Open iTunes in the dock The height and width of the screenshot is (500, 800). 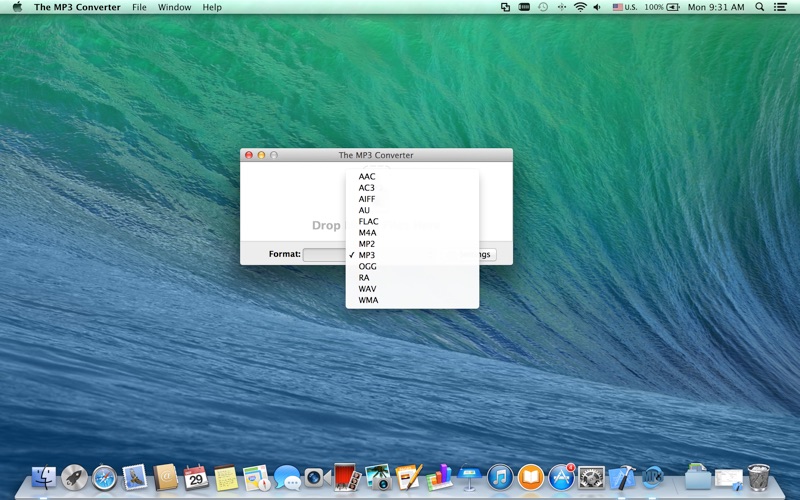[500, 478]
